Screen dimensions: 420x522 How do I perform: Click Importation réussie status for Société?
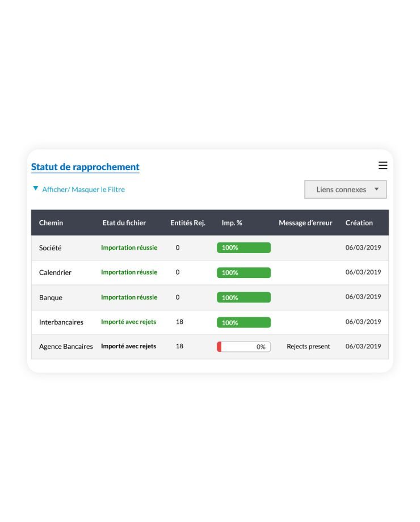click(129, 247)
